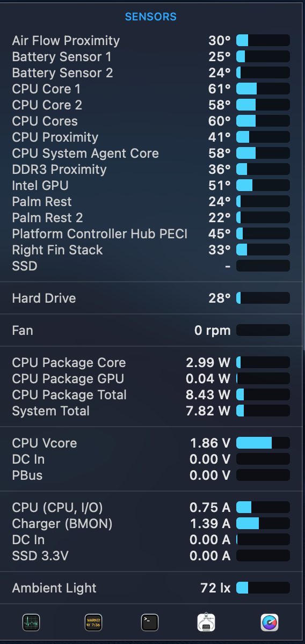Click the Fan 0 rpm row
The height and width of the screenshot is (644, 305).
click(151, 330)
